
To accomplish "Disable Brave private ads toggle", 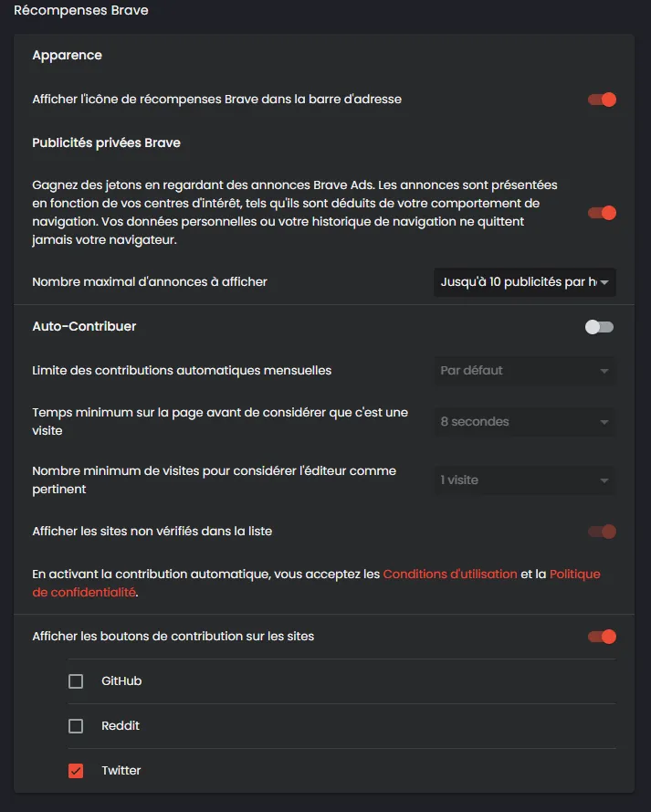I will [602, 213].
